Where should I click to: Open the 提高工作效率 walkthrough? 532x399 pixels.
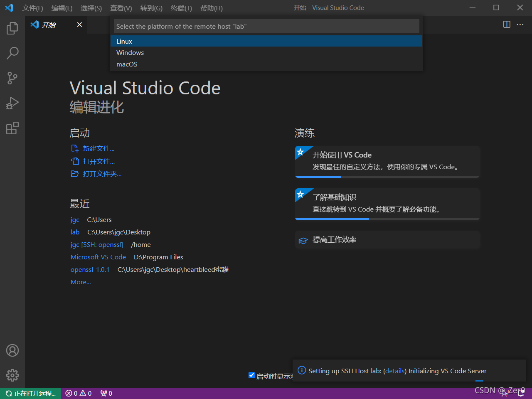click(x=387, y=240)
